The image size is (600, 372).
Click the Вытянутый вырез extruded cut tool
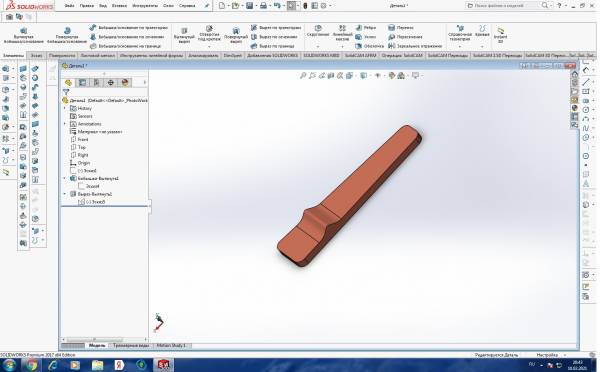coord(184,36)
